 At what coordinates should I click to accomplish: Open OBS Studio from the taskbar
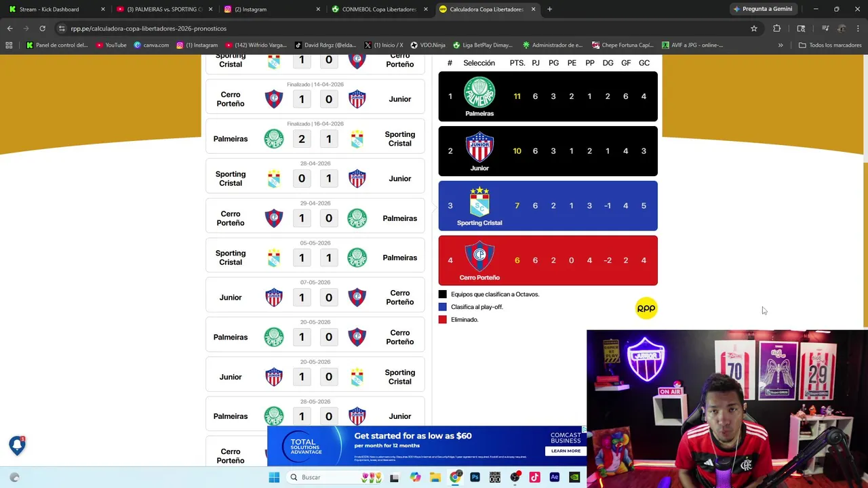point(515,477)
